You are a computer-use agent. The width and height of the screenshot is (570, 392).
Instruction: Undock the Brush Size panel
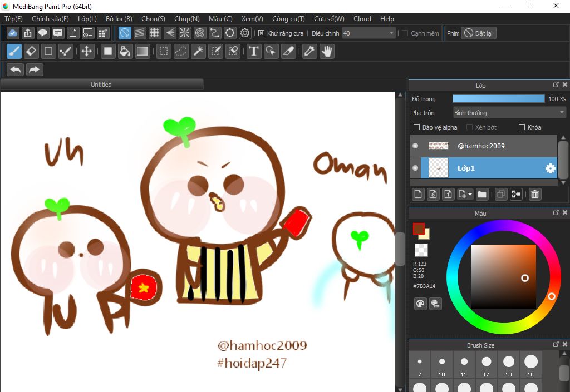pos(556,344)
